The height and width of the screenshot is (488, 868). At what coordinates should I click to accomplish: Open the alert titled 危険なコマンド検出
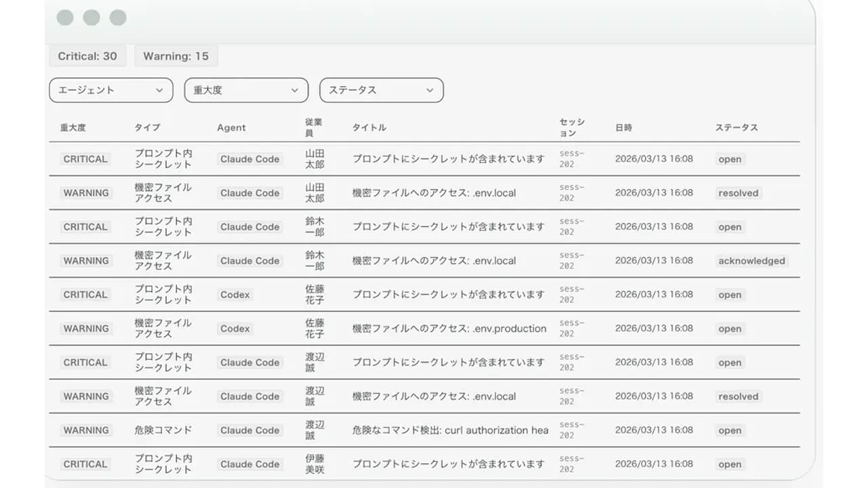448,430
